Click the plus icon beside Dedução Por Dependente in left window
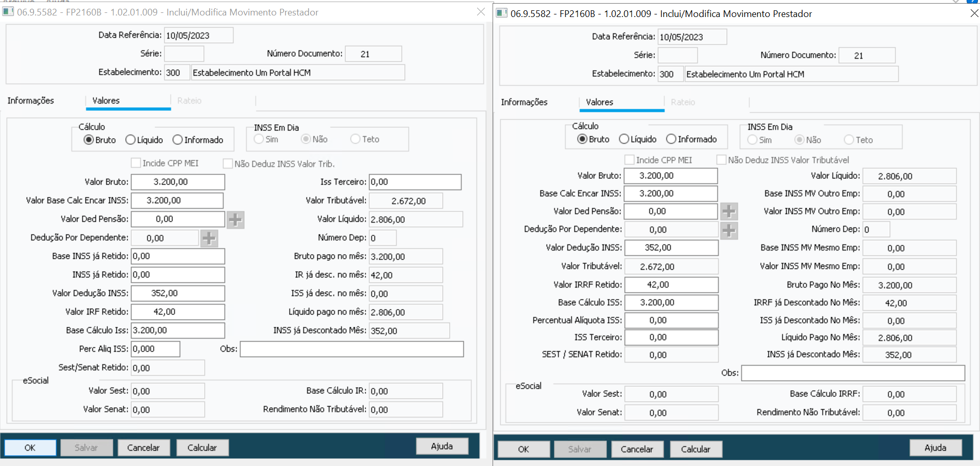The image size is (980, 466). [x=209, y=238]
